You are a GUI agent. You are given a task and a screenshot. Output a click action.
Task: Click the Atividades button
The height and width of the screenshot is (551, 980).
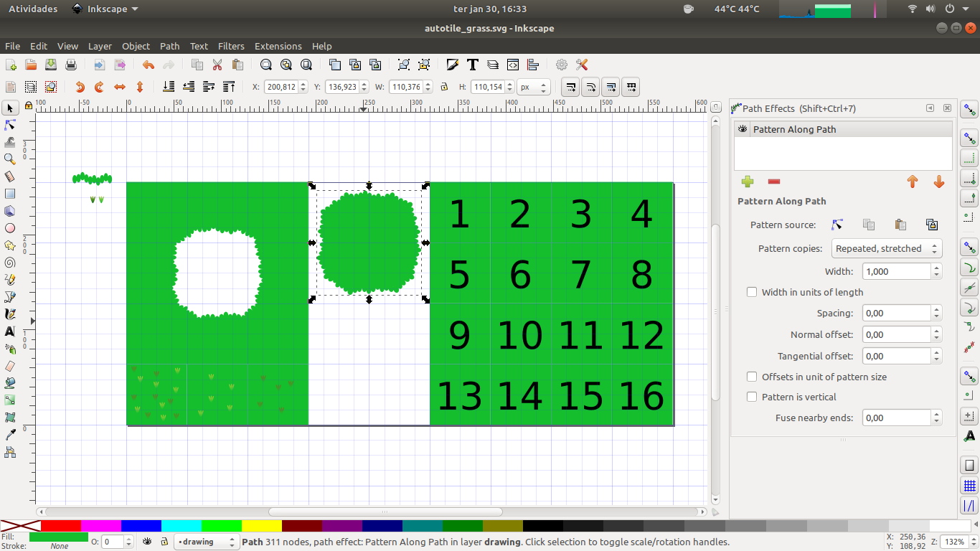(x=33, y=9)
